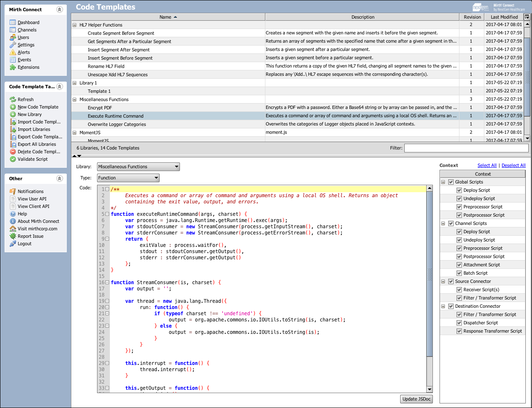Open the Type dropdown
Viewport: 532px width, 408px height.
point(128,178)
